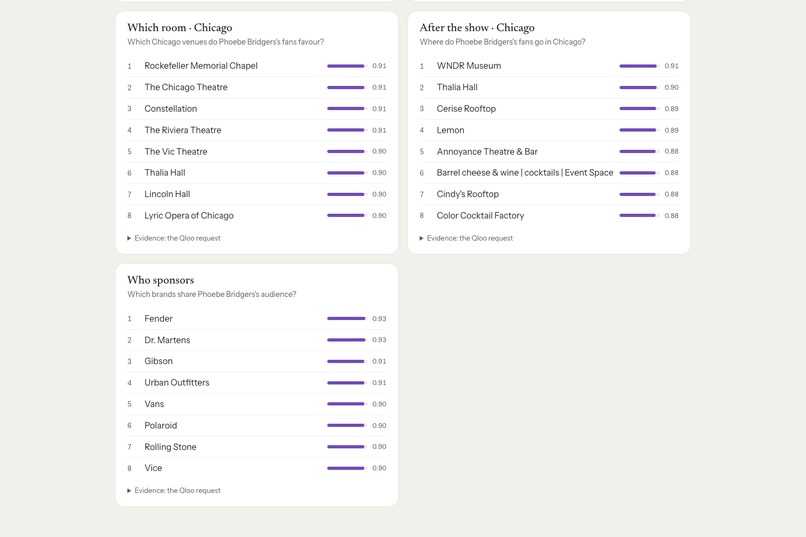Click Constellation venue entry
806x537 pixels.
[257, 109]
